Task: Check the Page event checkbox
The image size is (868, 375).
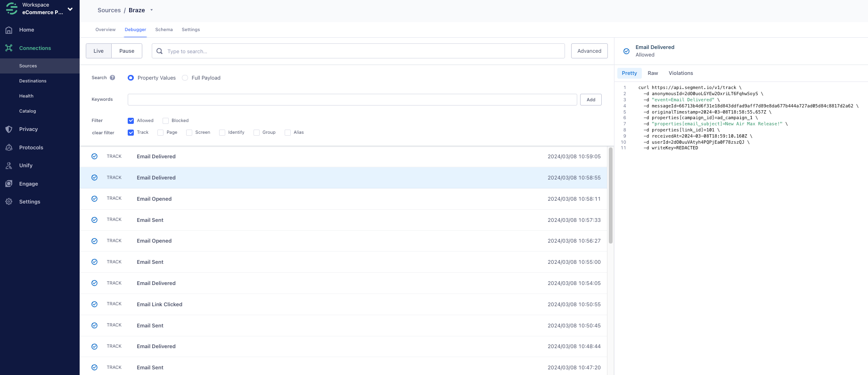Action: tap(160, 132)
